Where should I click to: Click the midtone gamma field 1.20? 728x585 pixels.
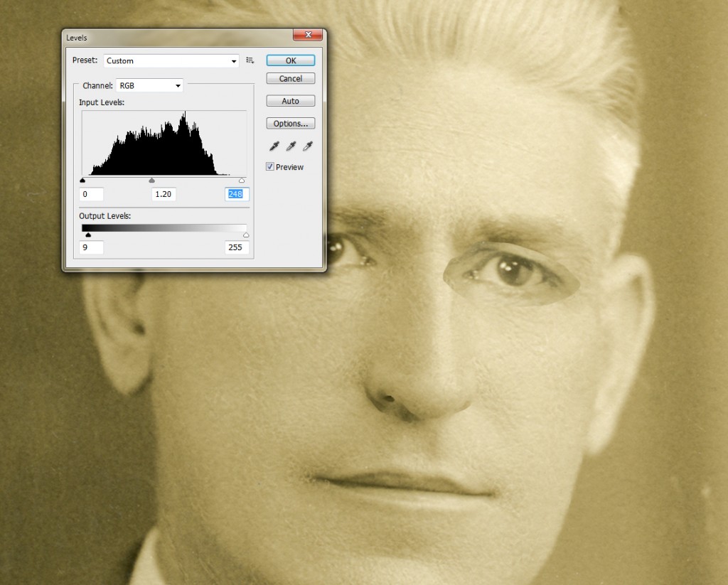pyautogui.click(x=164, y=194)
